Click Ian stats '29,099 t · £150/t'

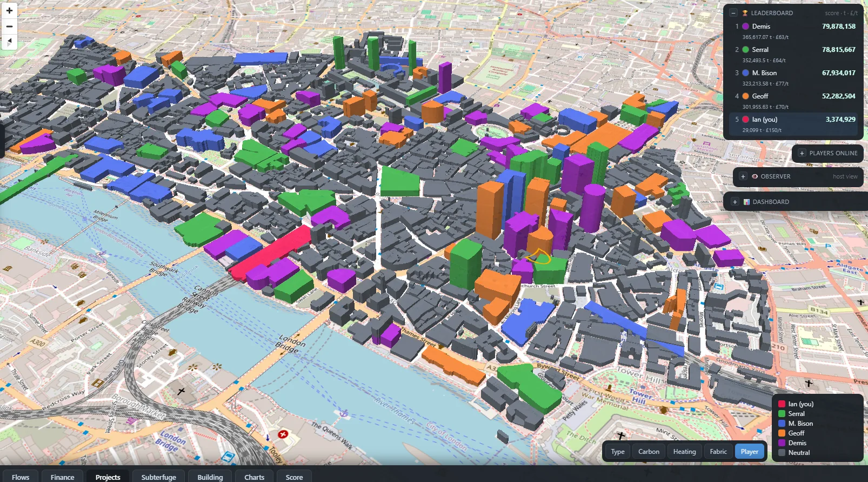click(x=762, y=130)
